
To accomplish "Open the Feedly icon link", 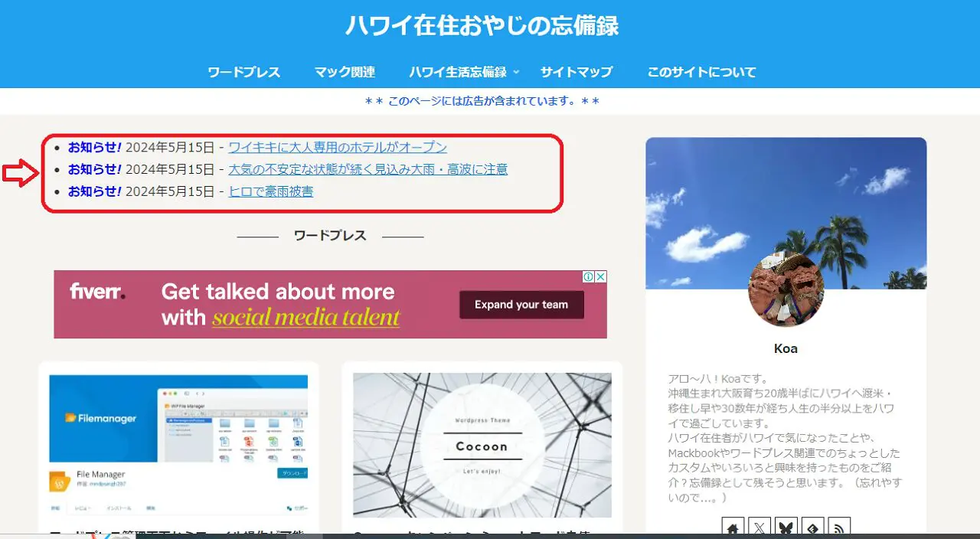I will [813, 528].
